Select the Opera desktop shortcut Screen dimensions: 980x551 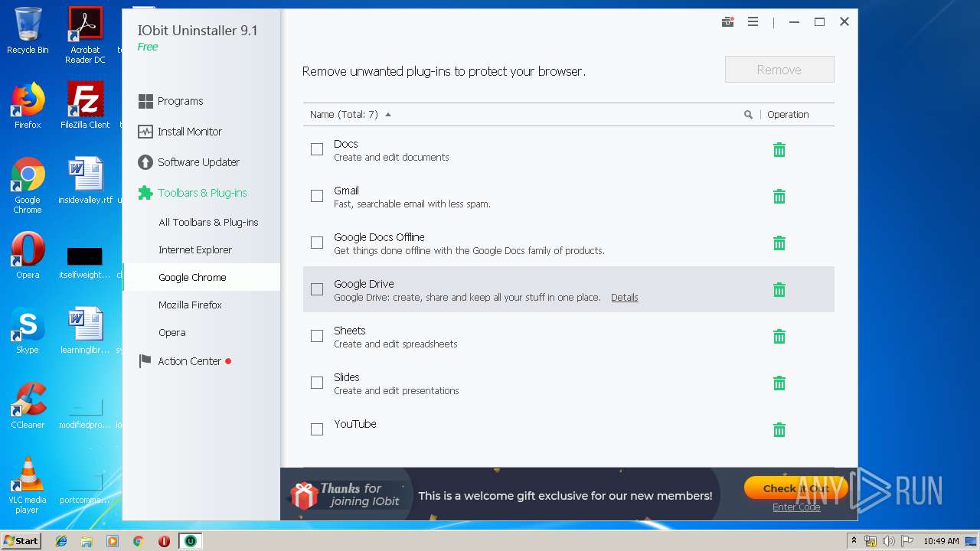[x=28, y=256]
